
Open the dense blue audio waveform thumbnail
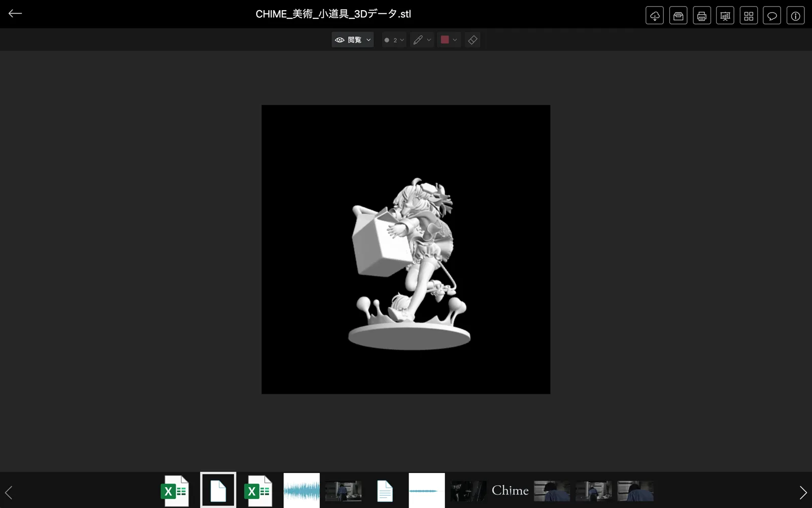(301, 490)
